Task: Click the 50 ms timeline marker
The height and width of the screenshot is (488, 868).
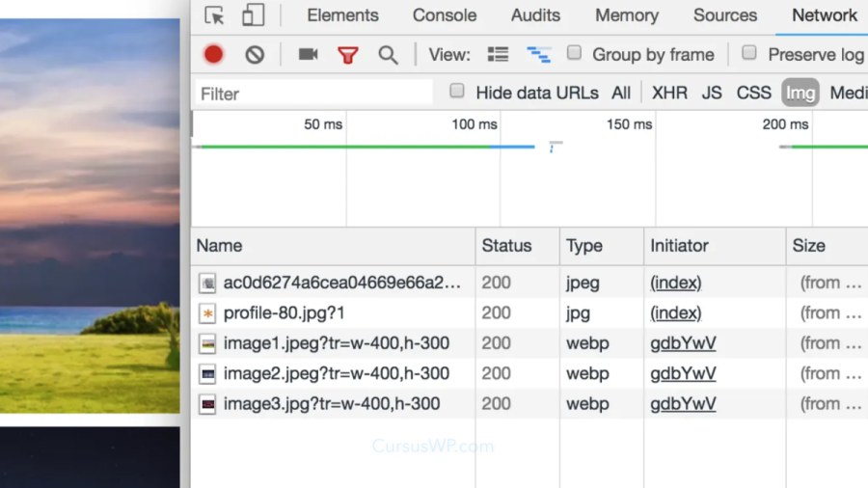Action: pos(323,124)
